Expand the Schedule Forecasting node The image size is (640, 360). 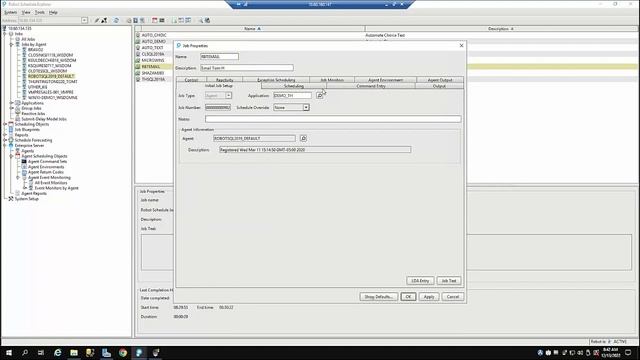tap(5, 140)
